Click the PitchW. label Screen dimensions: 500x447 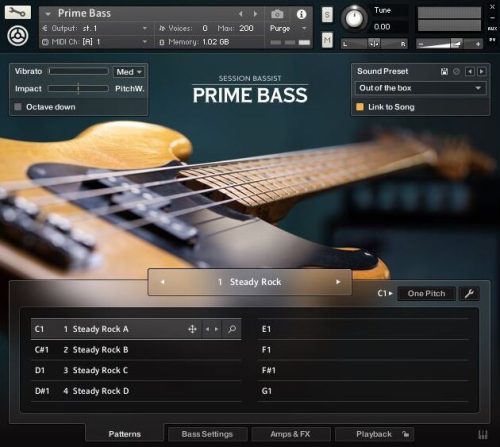[130, 89]
